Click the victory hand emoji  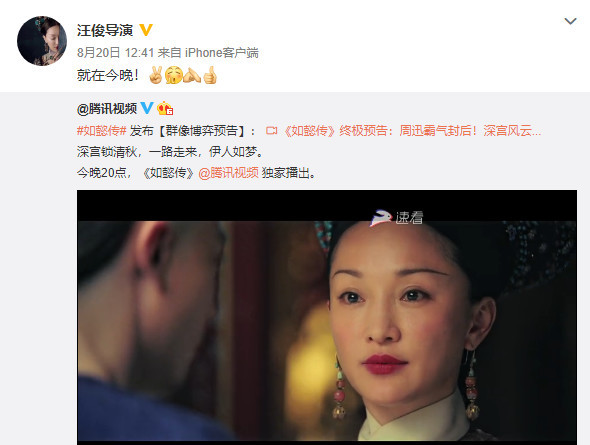pos(155,75)
